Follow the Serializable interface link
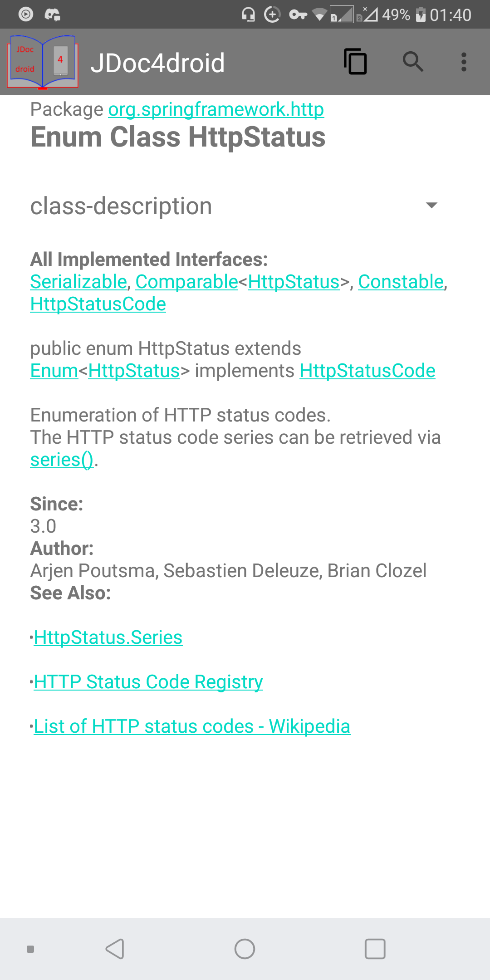The image size is (490, 980). (x=78, y=282)
